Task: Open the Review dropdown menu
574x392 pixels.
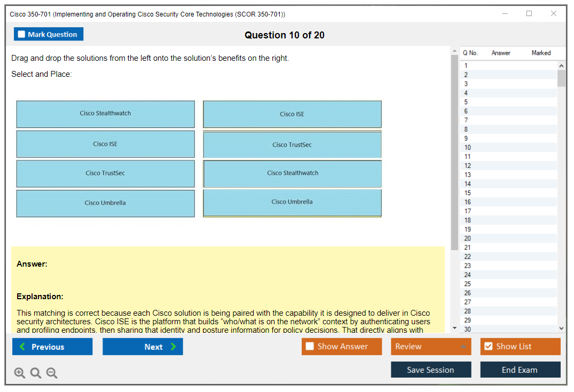Action: [431, 347]
